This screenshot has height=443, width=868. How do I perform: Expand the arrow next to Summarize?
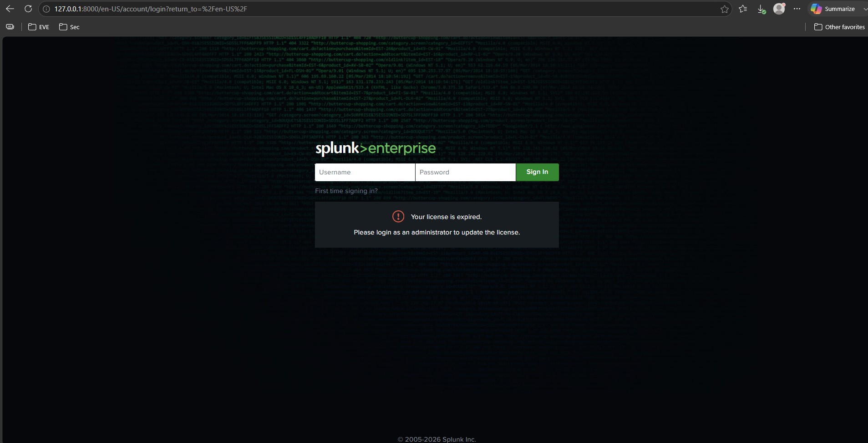(864, 9)
